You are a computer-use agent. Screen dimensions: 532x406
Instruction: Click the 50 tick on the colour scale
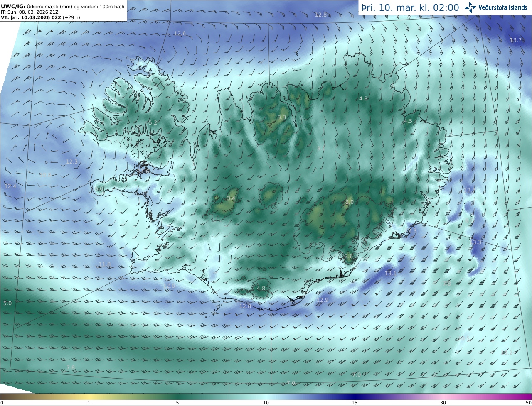529,403
